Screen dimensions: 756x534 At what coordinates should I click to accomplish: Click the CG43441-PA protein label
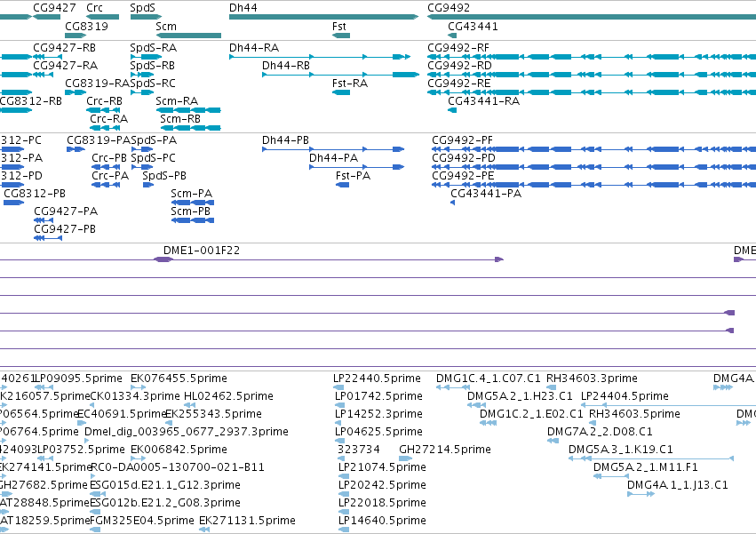[486, 194]
